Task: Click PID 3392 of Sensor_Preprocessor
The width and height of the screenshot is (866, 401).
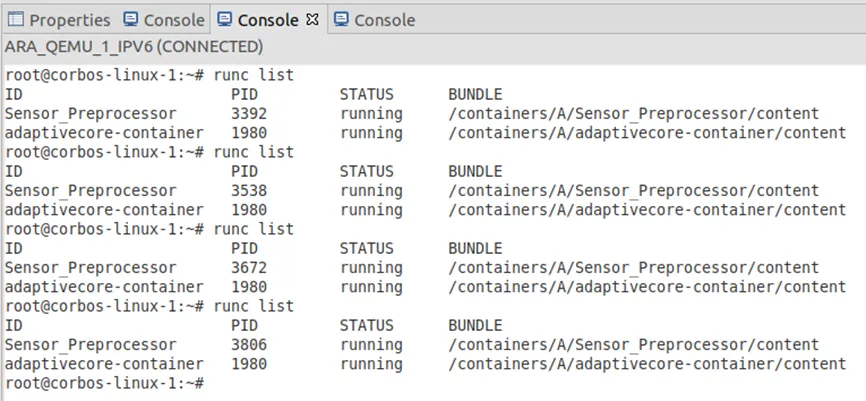Action: click(x=249, y=114)
